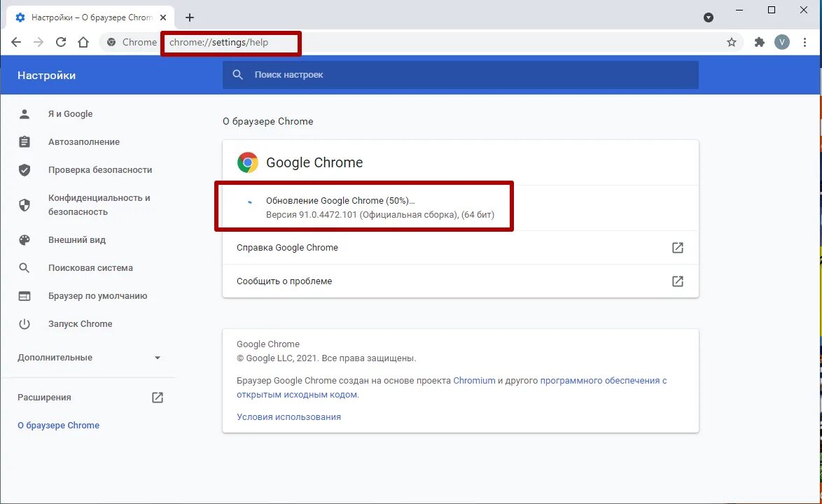Navigate back with the arrow icon
Screen dimensions: 822x504
tap(16, 42)
